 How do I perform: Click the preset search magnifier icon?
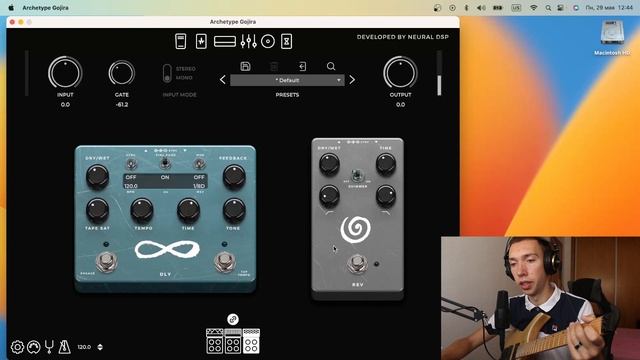pyautogui.click(x=331, y=66)
